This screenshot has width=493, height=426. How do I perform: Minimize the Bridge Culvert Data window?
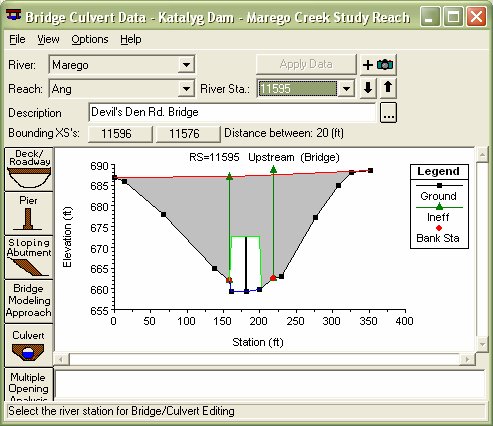click(430, 16)
